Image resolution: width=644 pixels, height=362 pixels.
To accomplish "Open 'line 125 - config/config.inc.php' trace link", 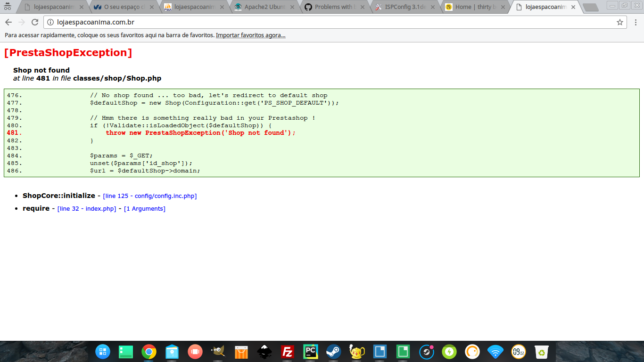I will [150, 196].
